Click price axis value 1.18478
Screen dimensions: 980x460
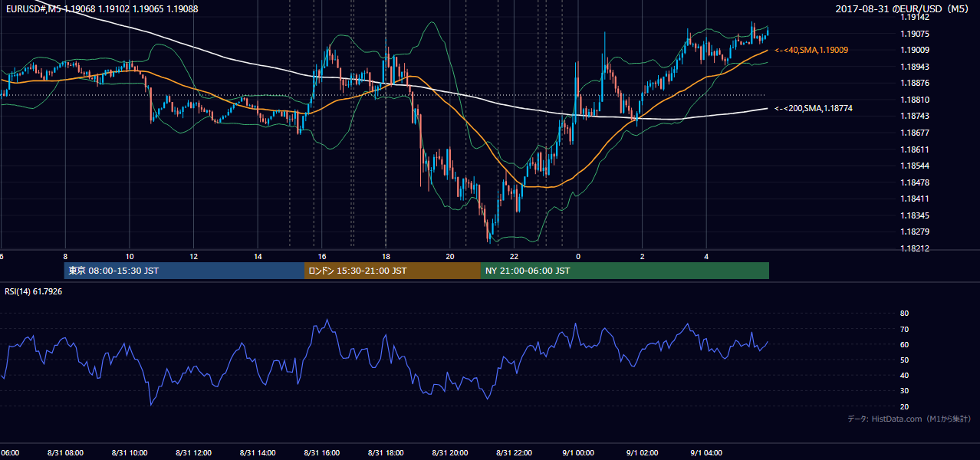pyautogui.click(x=916, y=182)
